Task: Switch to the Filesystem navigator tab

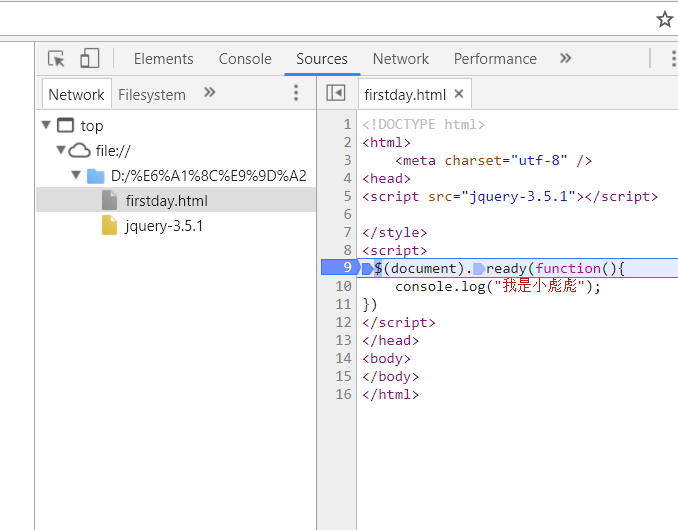Action: (152, 95)
